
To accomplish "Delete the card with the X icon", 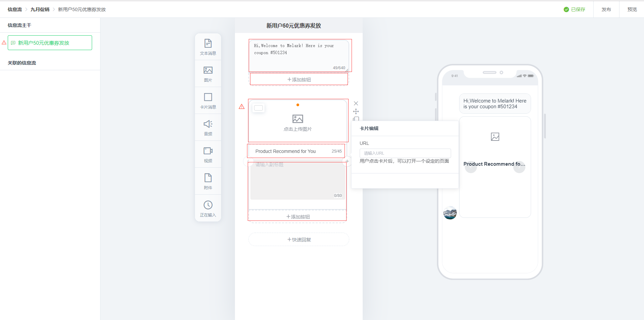I will coord(356,104).
